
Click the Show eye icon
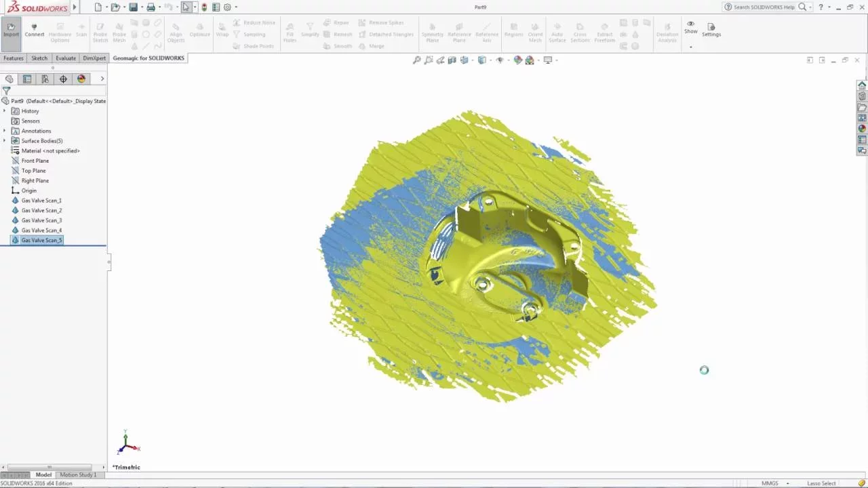click(x=690, y=24)
